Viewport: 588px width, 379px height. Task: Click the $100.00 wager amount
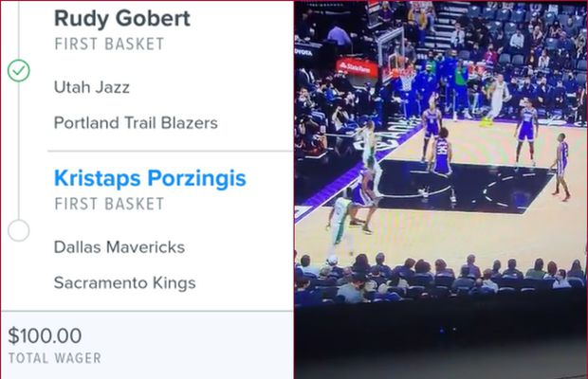pos(45,335)
